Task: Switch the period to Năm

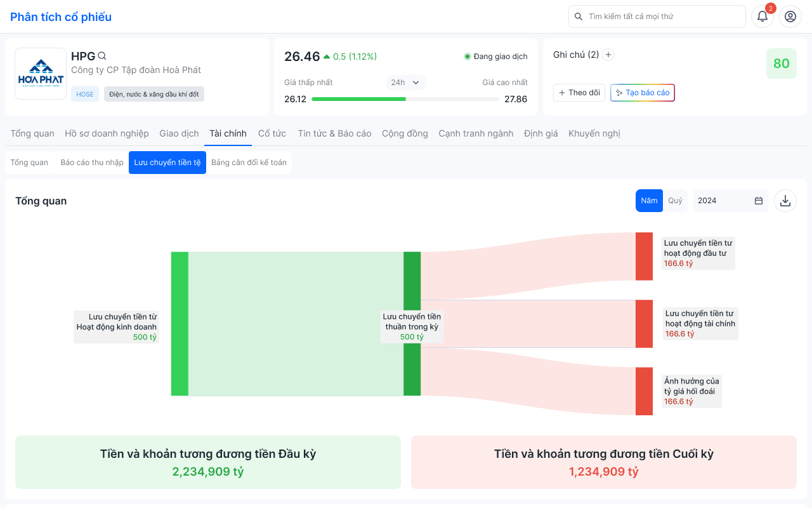Action: (649, 201)
